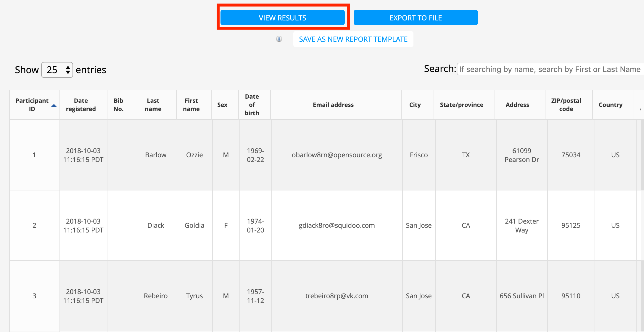Click the VIEW RESULTS button
Viewport: 644px width, 332px height.
coord(282,18)
